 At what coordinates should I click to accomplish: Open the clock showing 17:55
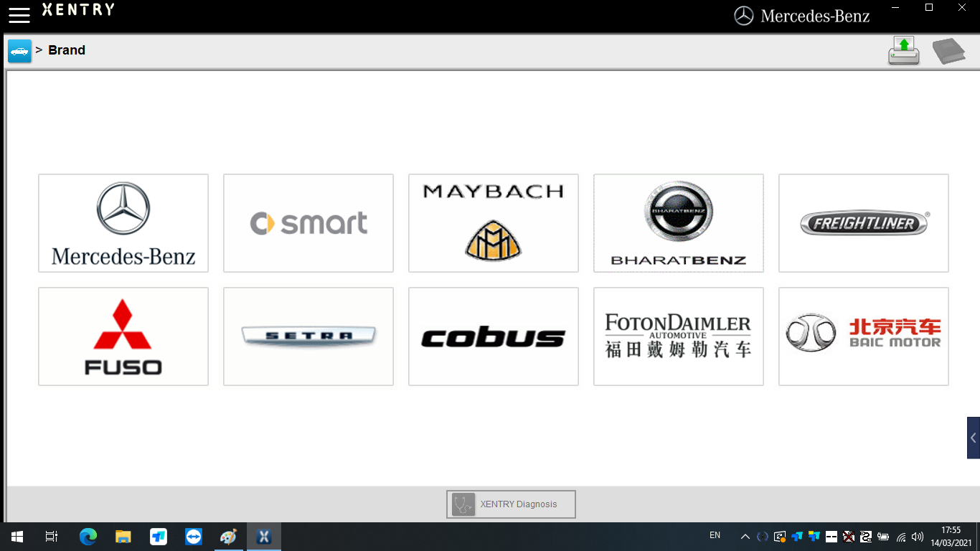(x=951, y=537)
